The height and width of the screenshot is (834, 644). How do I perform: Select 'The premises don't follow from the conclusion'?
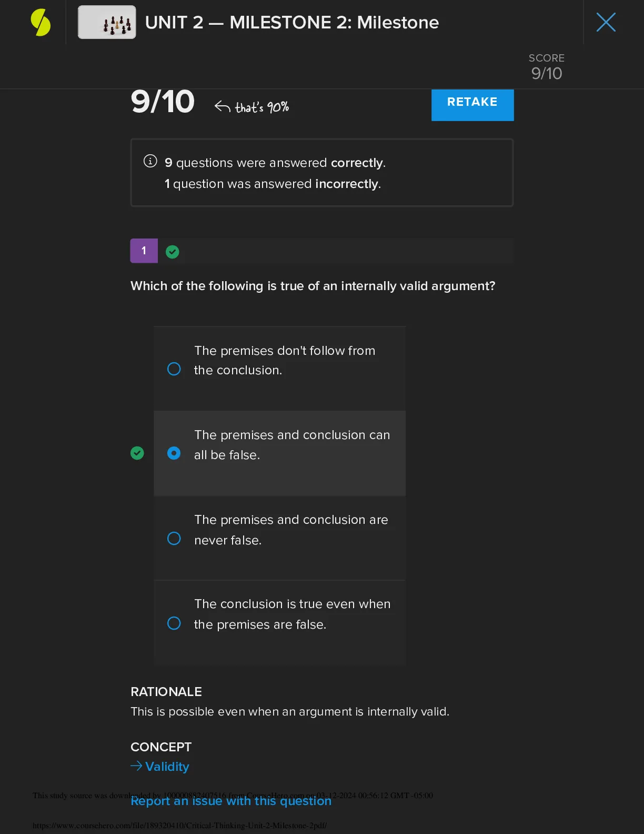coord(279,369)
